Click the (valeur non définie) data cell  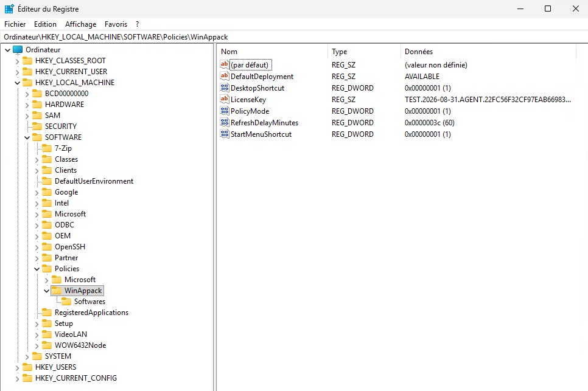click(x=436, y=65)
